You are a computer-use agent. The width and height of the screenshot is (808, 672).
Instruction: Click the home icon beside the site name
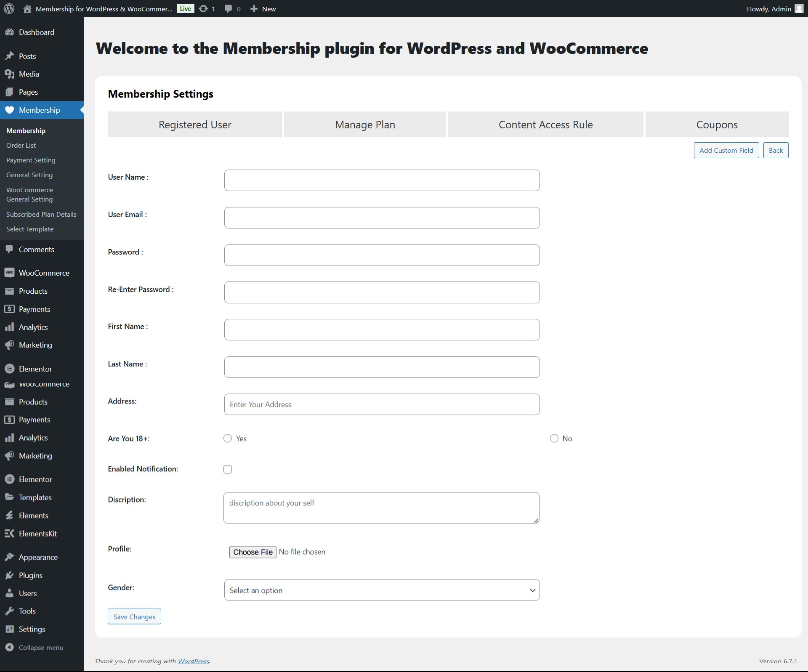click(x=27, y=8)
